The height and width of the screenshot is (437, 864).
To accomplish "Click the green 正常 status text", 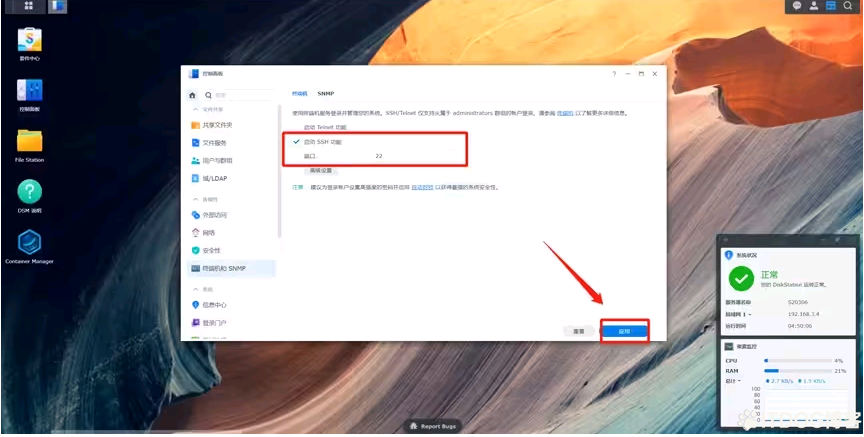I will 770,274.
